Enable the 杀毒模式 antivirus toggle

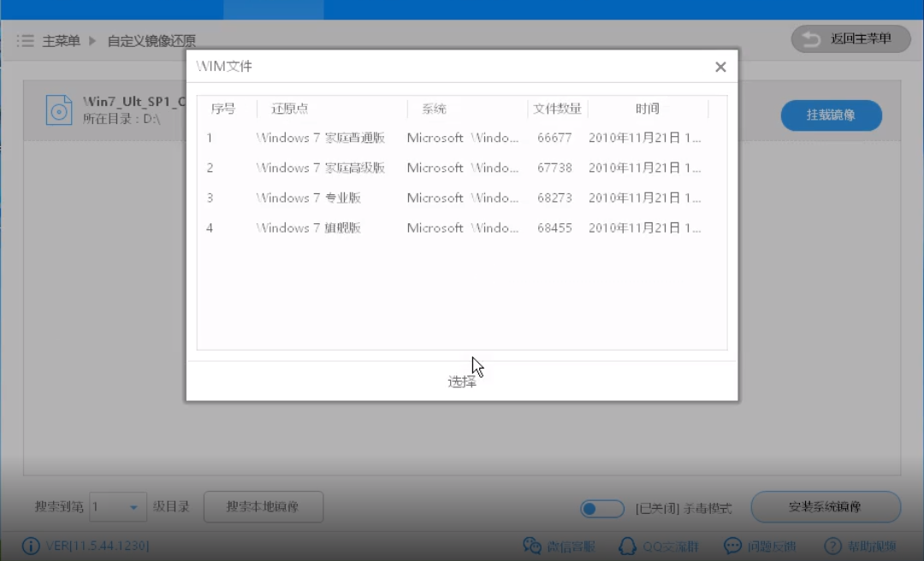point(602,508)
